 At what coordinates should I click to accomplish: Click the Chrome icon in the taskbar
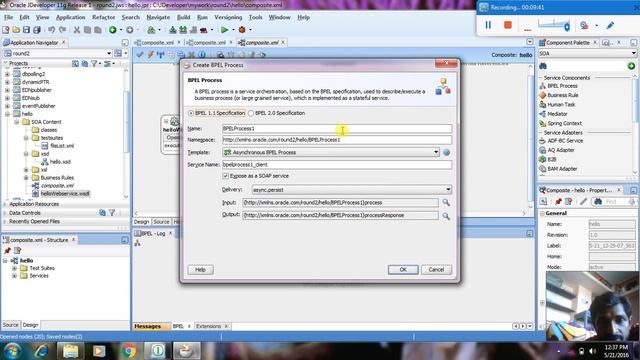129,351
